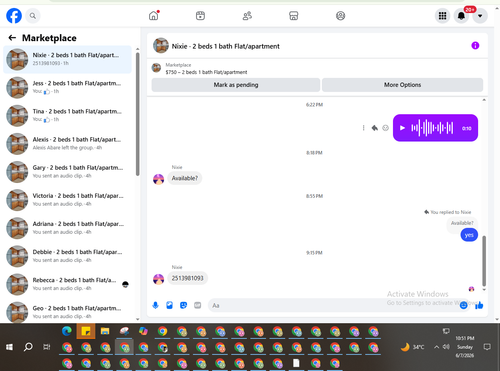Viewport: 500px width, 371px height.
Task: Open the Windows Start menu
Action: tap(9, 347)
